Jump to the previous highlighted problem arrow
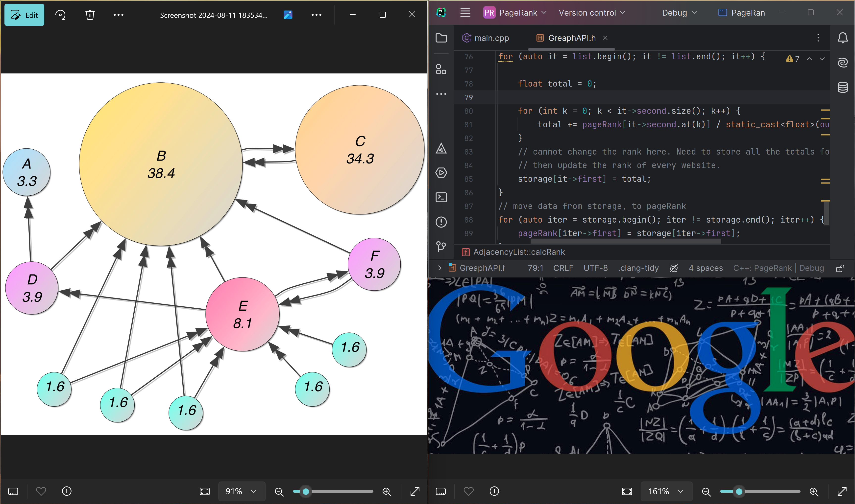The height and width of the screenshot is (504, 855). click(810, 59)
